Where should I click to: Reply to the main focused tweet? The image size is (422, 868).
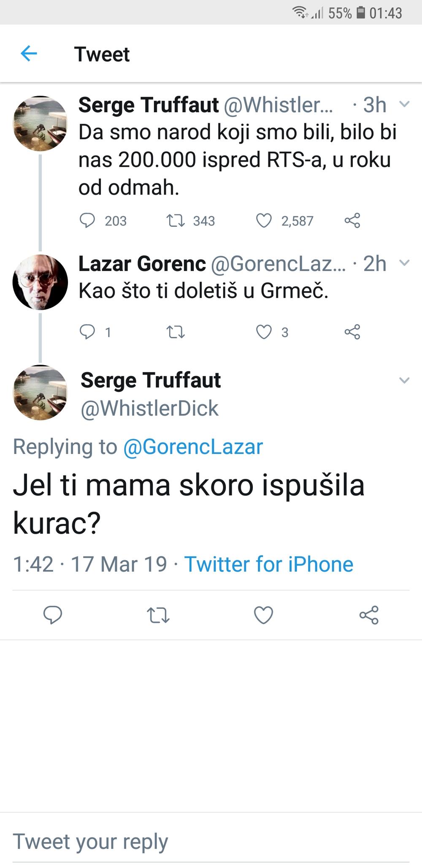[x=53, y=615]
